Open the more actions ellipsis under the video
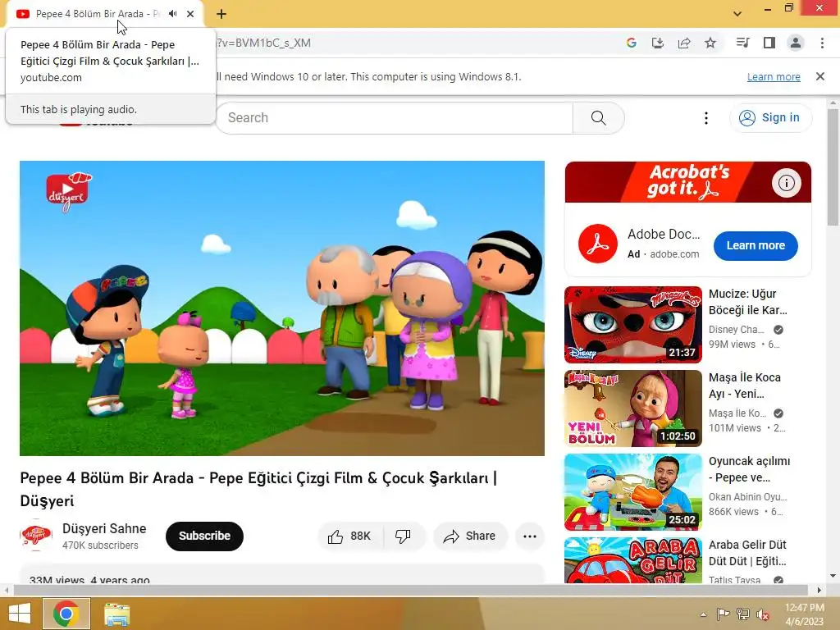This screenshot has width=840, height=630. [529, 536]
